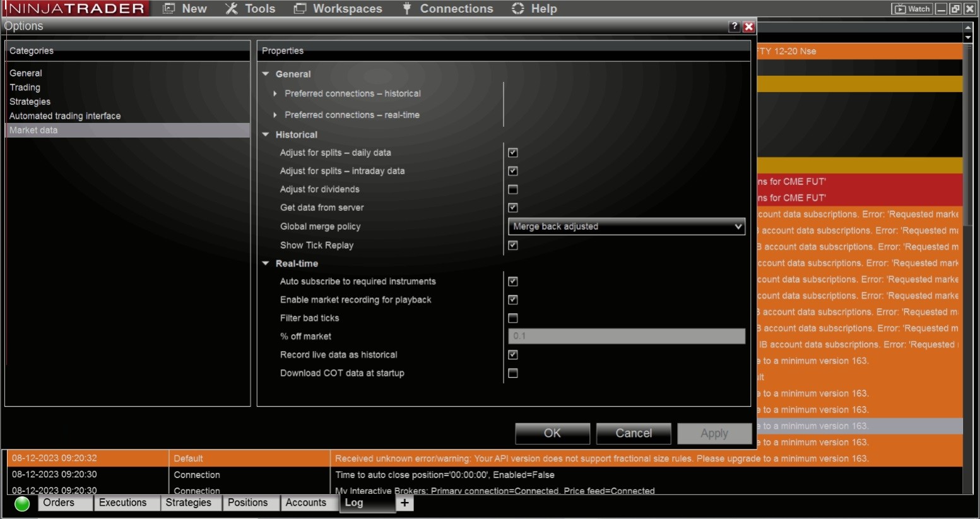
Task: Click Cancel to discard option changes
Action: (x=634, y=433)
